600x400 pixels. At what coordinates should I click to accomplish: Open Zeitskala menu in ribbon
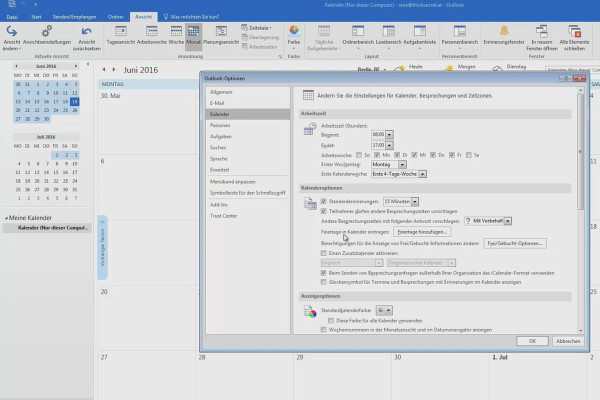(256, 28)
